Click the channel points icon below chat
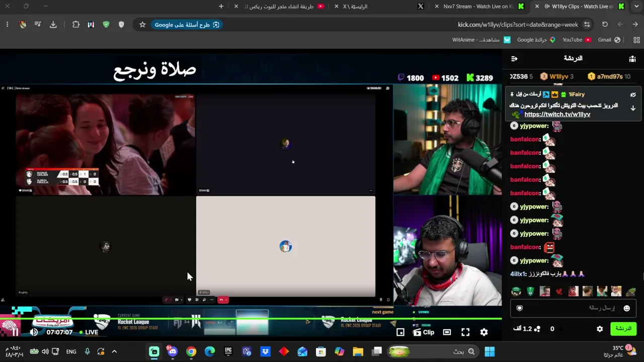Image resolution: width=644 pixels, height=362 pixels. point(537,329)
